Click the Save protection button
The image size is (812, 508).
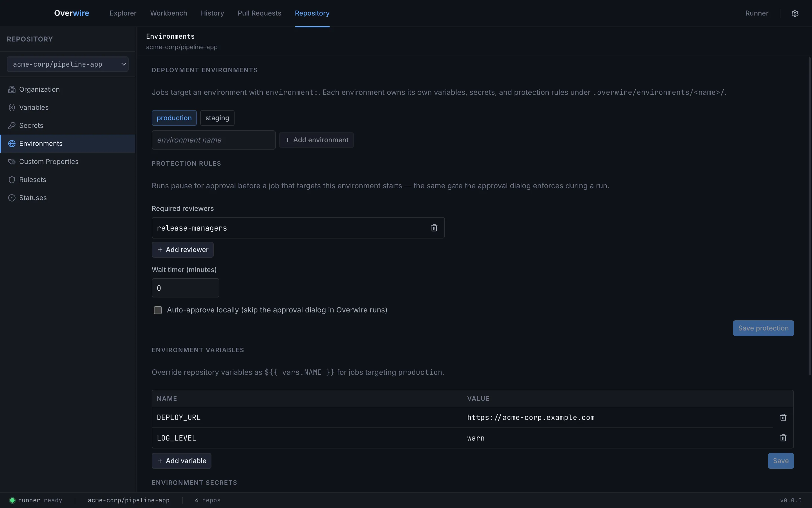tap(763, 328)
